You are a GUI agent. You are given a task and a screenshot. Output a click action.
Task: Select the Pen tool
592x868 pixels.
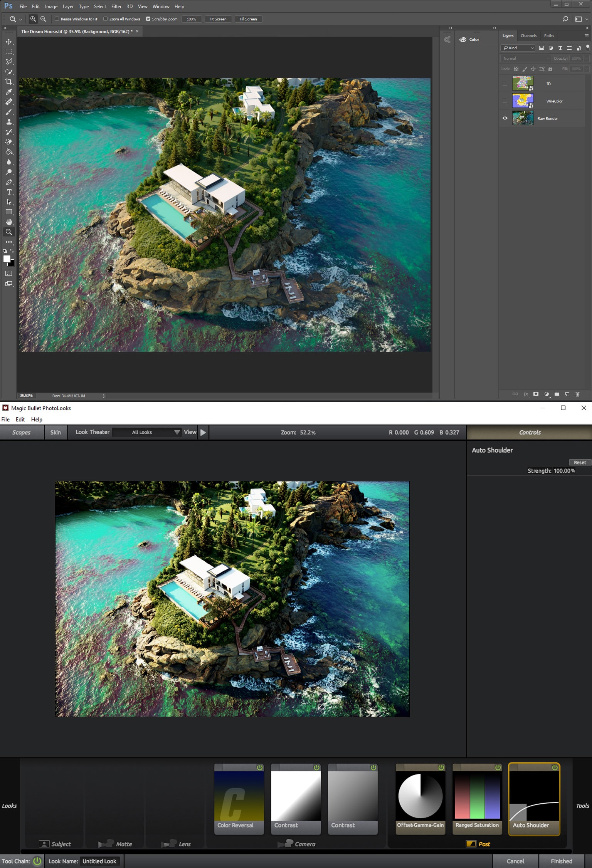[x=9, y=182]
